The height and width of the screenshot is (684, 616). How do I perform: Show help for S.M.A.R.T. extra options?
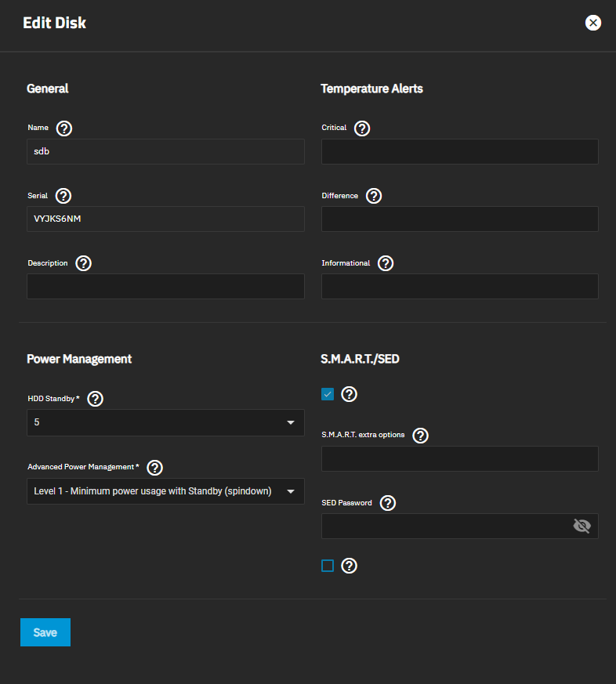(x=421, y=436)
